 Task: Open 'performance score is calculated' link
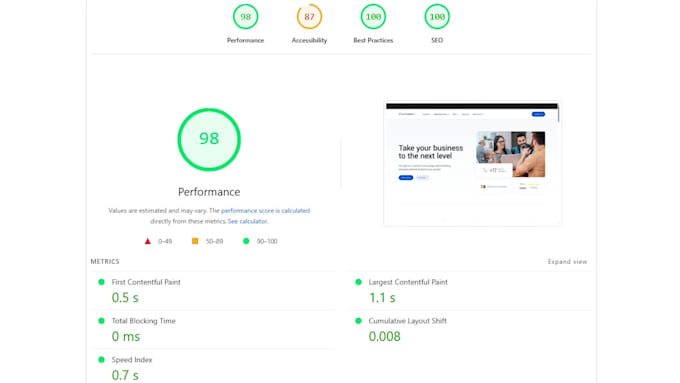[265, 210]
